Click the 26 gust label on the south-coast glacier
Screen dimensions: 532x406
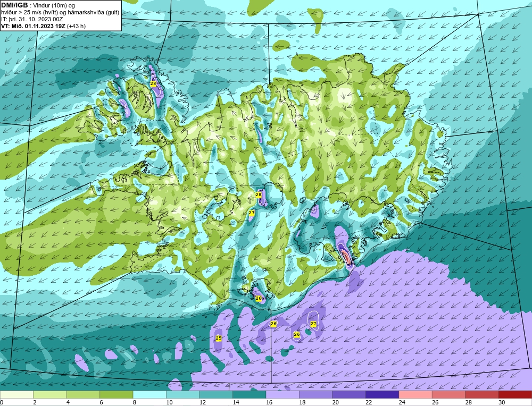[x=259, y=298]
